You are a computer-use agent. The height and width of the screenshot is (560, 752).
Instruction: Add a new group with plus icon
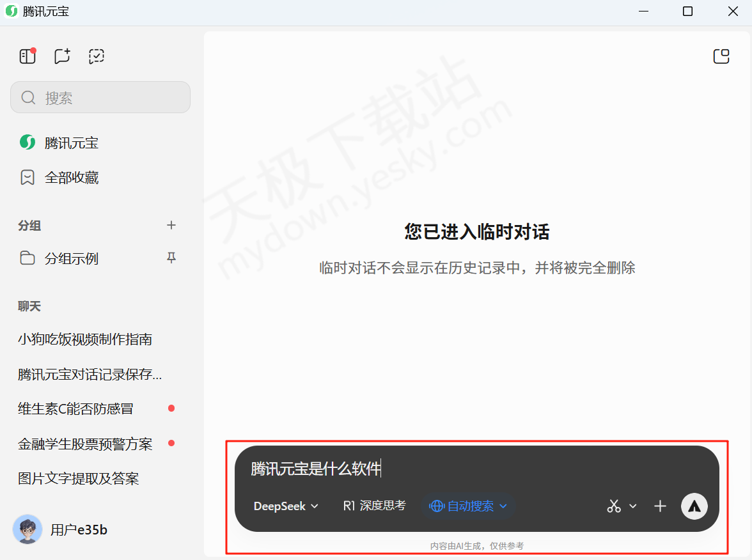click(x=171, y=225)
